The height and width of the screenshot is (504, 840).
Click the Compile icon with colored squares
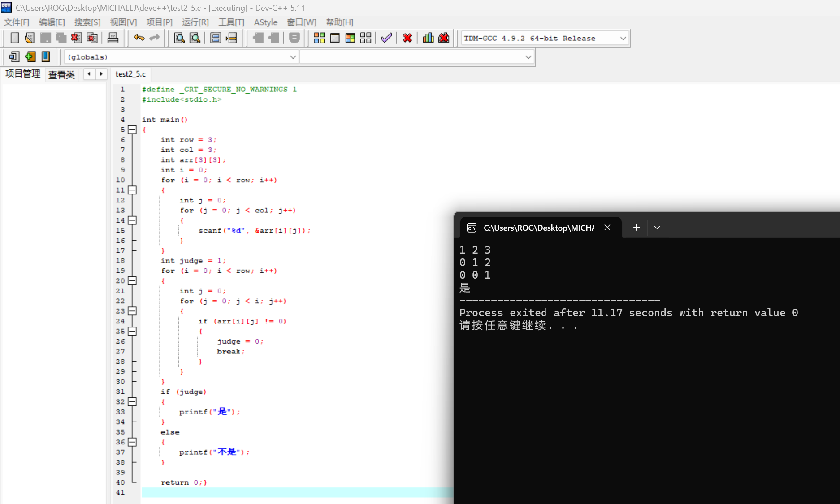coord(319,38)
